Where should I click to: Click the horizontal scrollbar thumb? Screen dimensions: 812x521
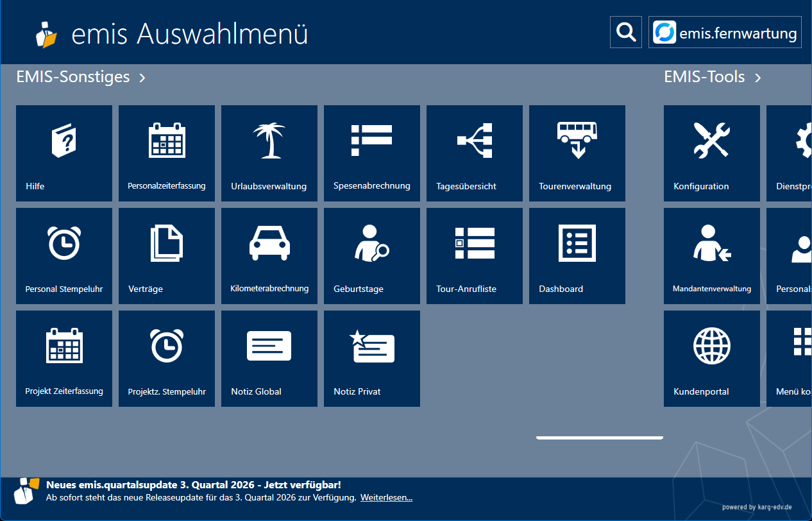tap(599, 438)
